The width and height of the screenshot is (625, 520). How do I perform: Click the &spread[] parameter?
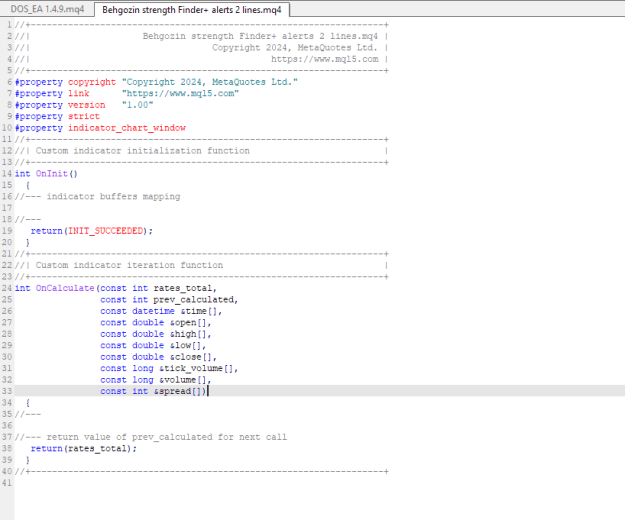pos(177,391)
